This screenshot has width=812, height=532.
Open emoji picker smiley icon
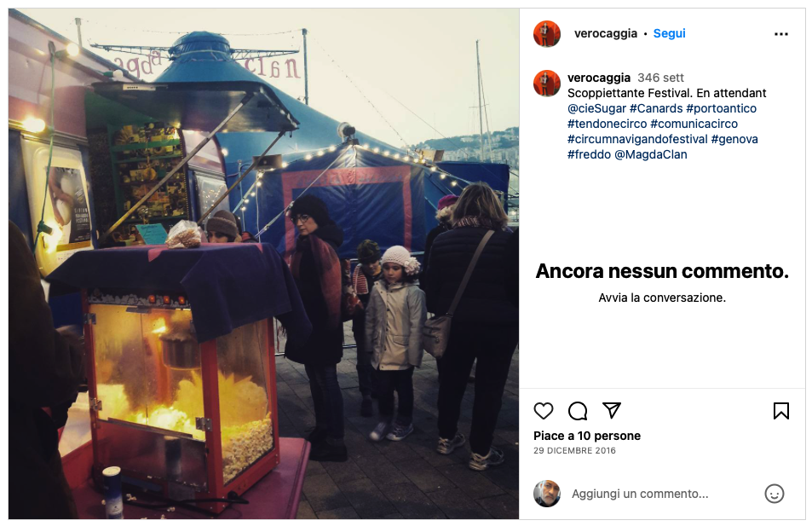point(775,494)
